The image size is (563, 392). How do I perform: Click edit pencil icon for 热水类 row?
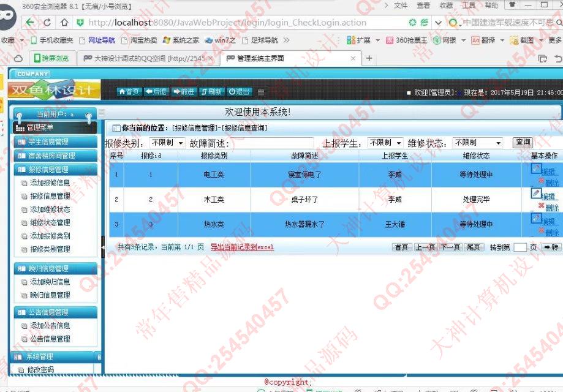coord(536,218)
